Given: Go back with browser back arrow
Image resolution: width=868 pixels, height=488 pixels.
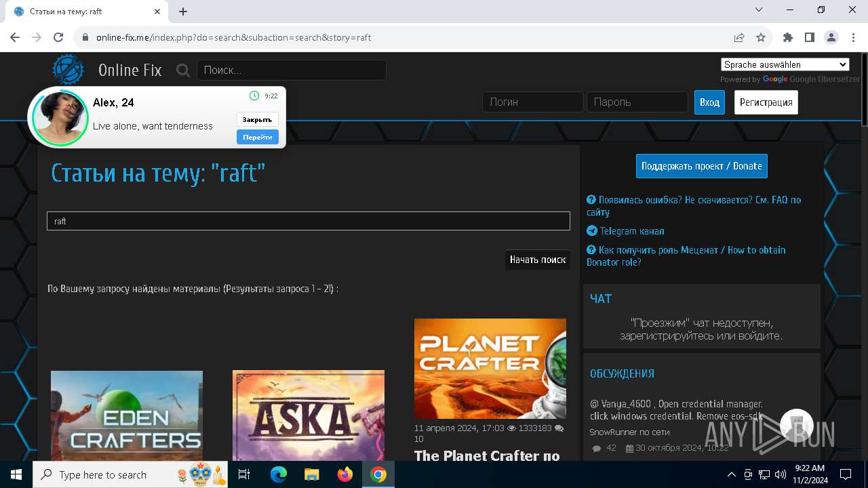Looking at the screenshot, I should click(15, 37).
